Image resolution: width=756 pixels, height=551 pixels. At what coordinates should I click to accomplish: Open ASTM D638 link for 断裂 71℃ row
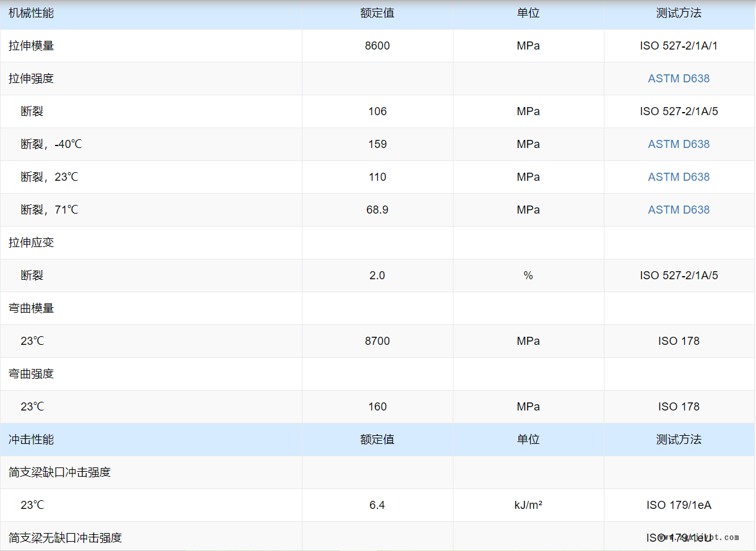pyautogui.click(x=679, y=210)
